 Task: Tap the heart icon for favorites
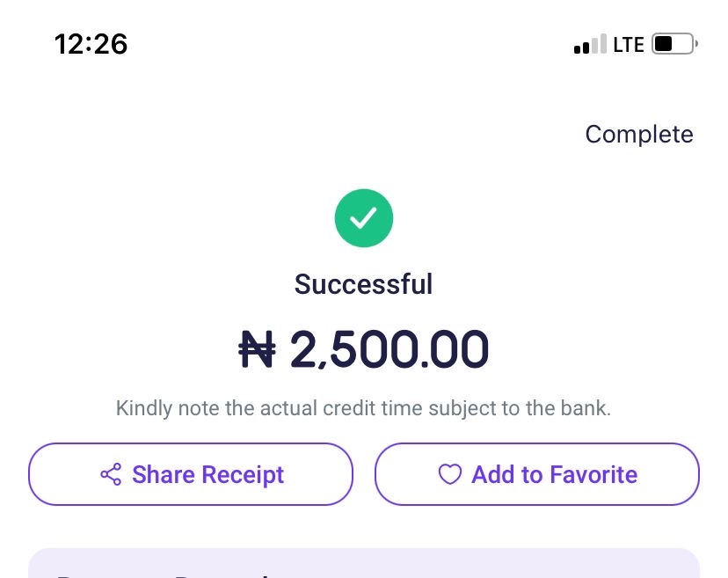point(449,475)
